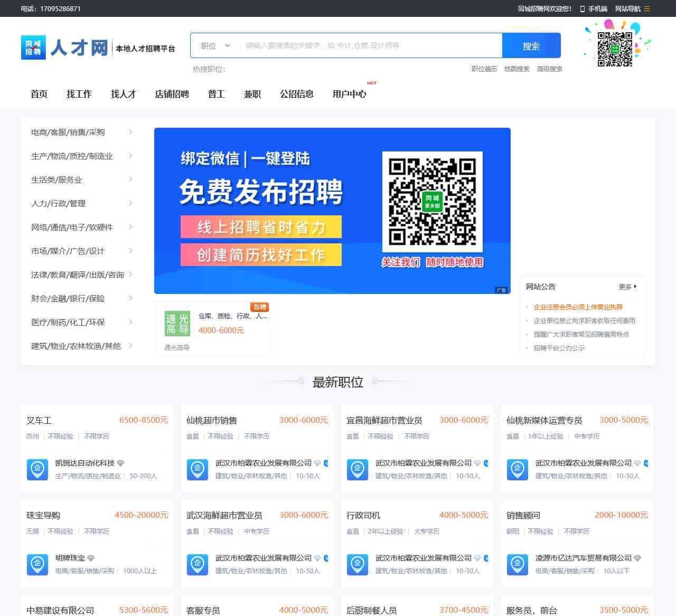The width and height of the screenshot is (676, 616).
Task: Click diamond badge next to 凯锐达自动化科技
Action: [121, 463]
